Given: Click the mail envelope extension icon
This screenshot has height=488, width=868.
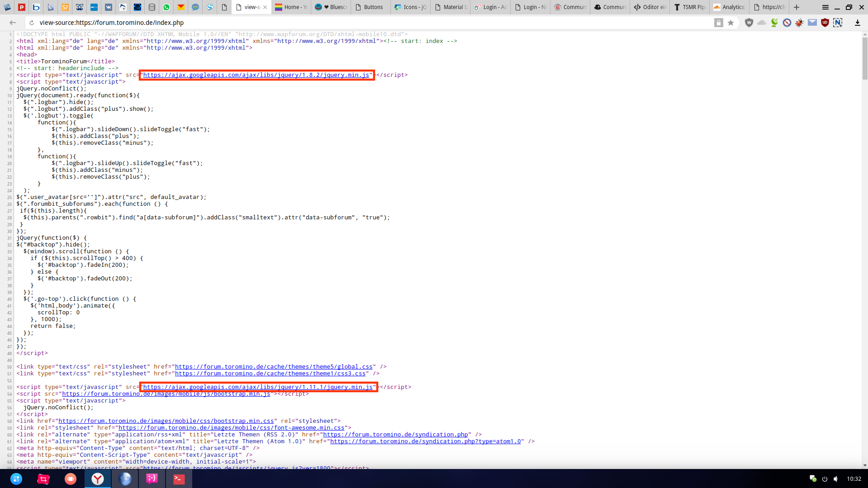Looking at the screenshot, I should [x=812, y=23].
